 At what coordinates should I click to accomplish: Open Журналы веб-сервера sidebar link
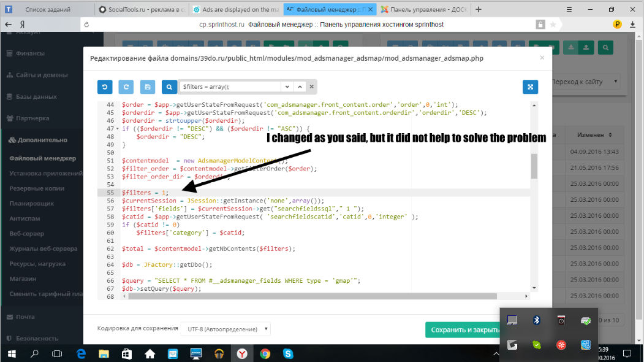click(44, 249)
